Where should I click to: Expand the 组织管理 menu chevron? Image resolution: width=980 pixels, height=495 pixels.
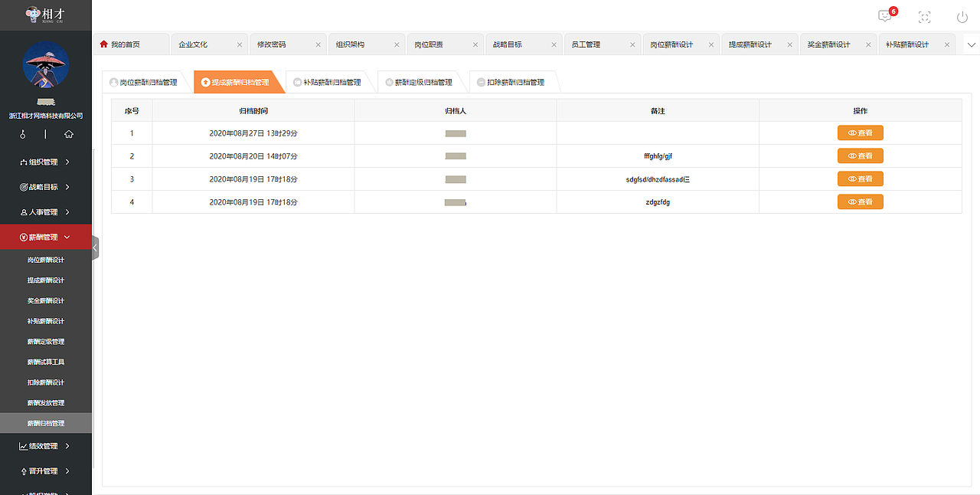(68, 162)
